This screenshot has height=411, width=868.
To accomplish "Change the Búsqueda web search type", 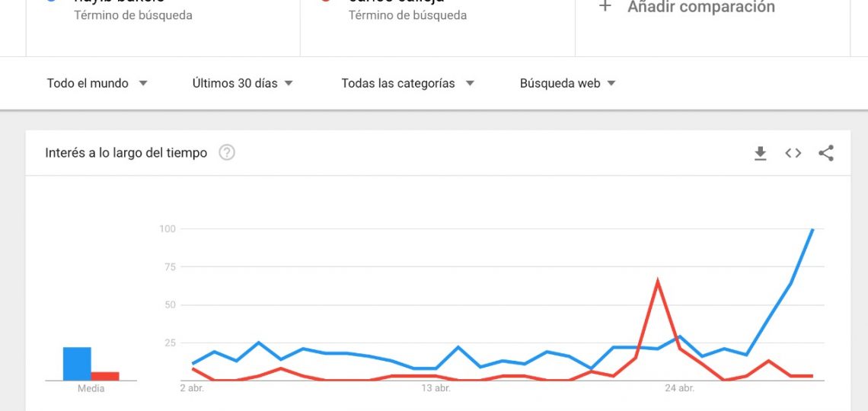I will point(567,84).
